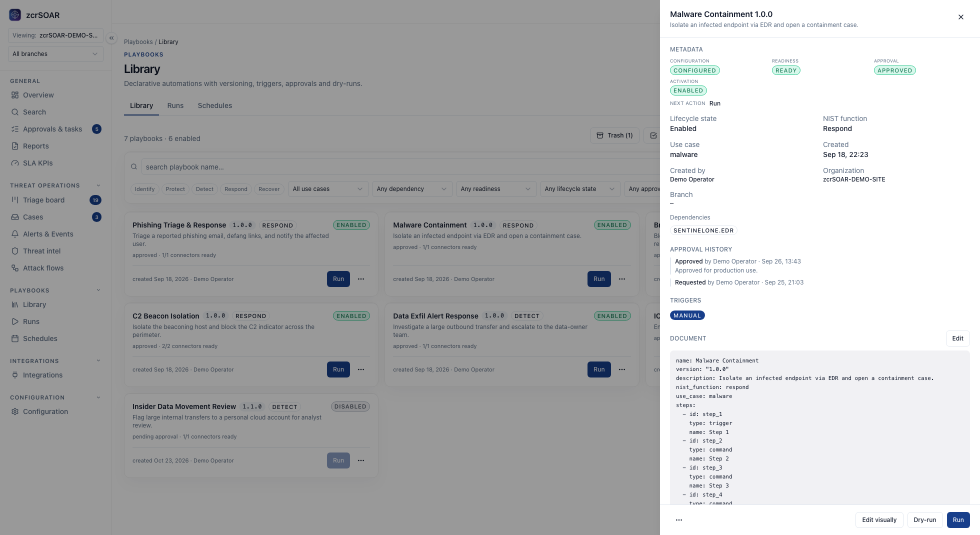
Task: Open SLA KPIs gauge icon
Action: point(15,163)
